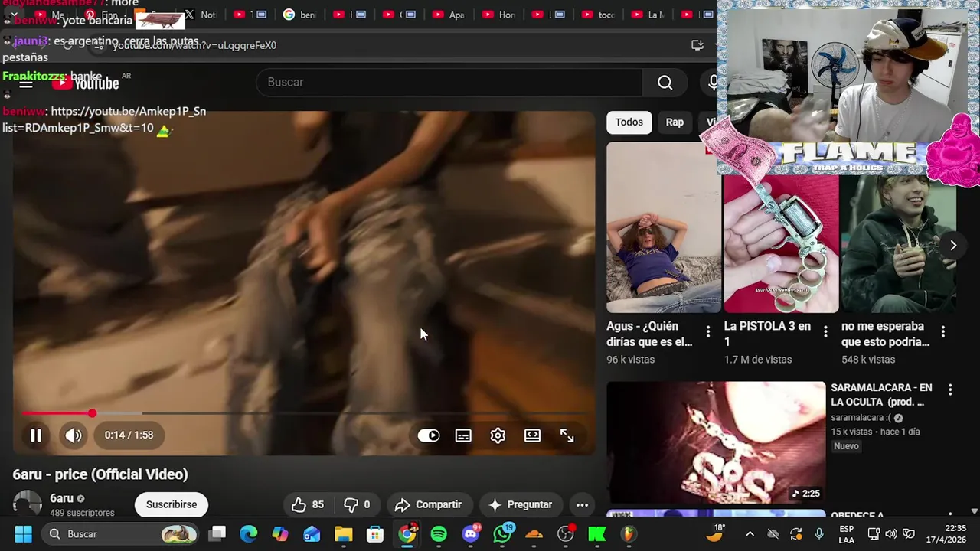Open the Compartir share dialog
980x551 pixels.
428,504
